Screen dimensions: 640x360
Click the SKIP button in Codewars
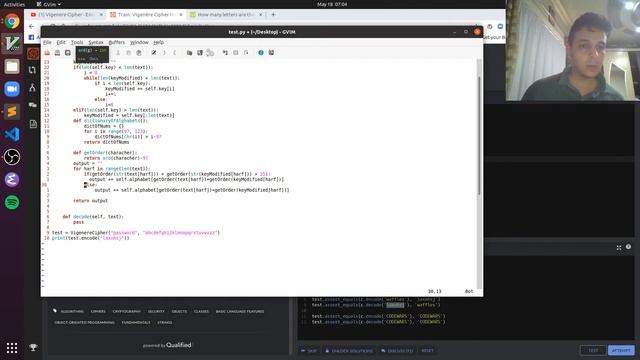pos(309,351)
